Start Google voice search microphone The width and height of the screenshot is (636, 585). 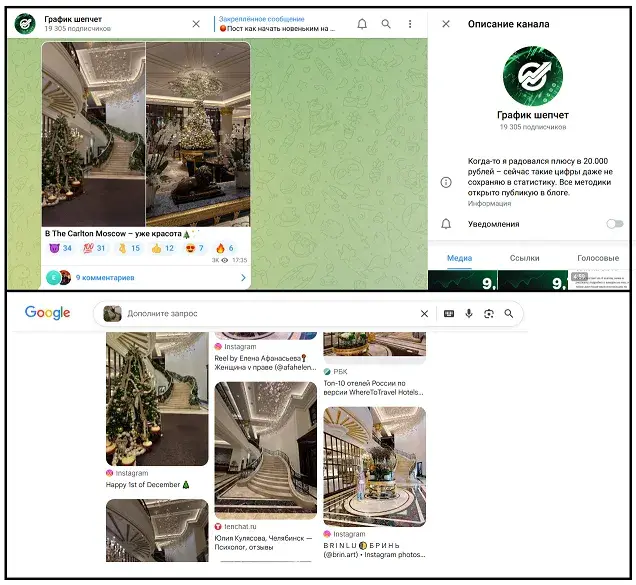[x=469, y=314]
